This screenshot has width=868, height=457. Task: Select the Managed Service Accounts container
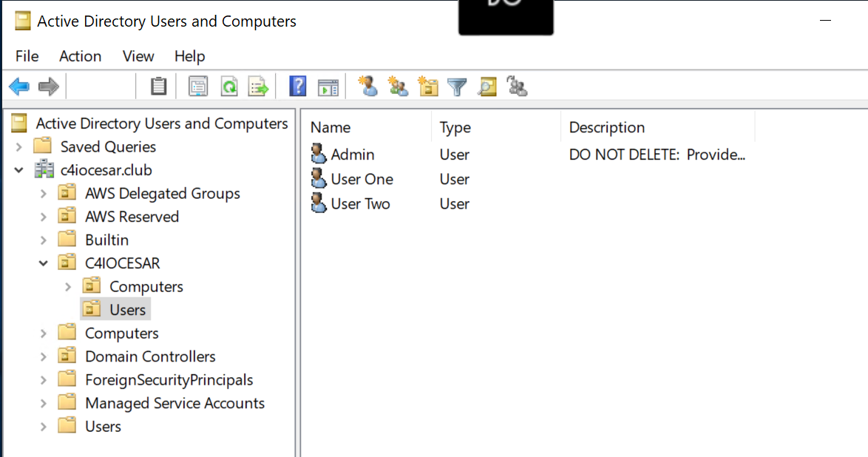click(x=175, y=403)
